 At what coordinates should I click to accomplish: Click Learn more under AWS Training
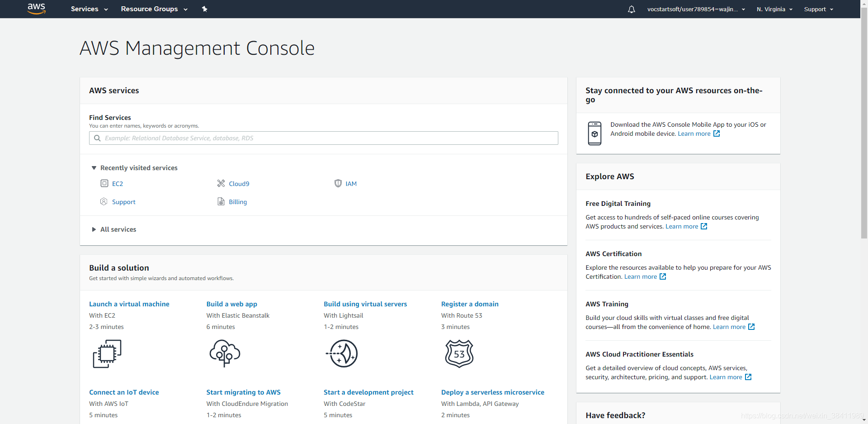pos(729,327)
